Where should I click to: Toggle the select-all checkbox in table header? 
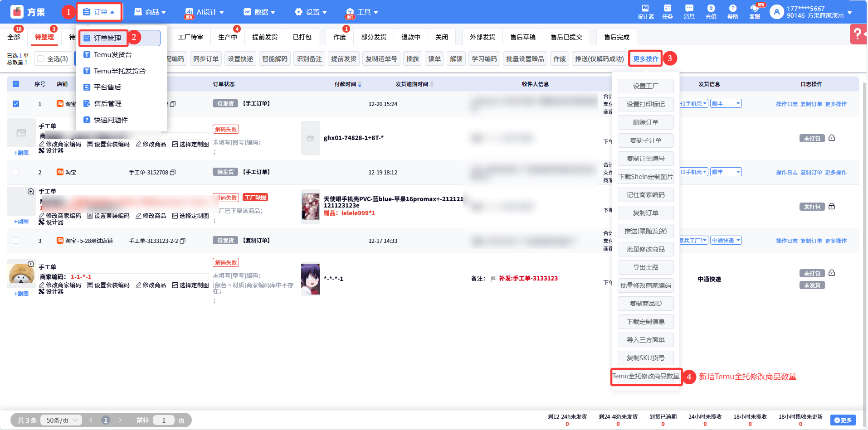coord(16,84)
